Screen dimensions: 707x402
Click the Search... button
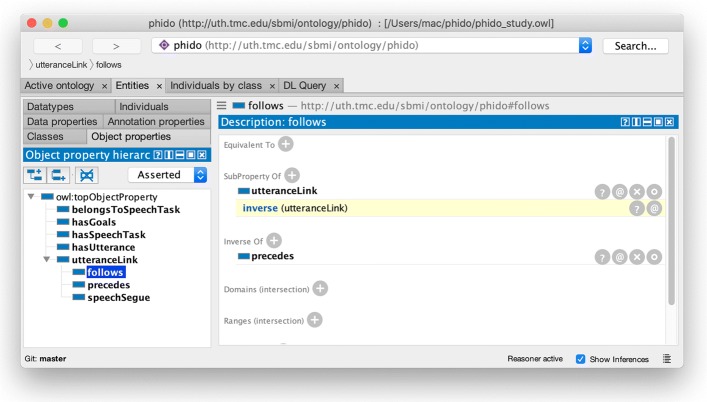pyautogui.click(x=635, y=46)
